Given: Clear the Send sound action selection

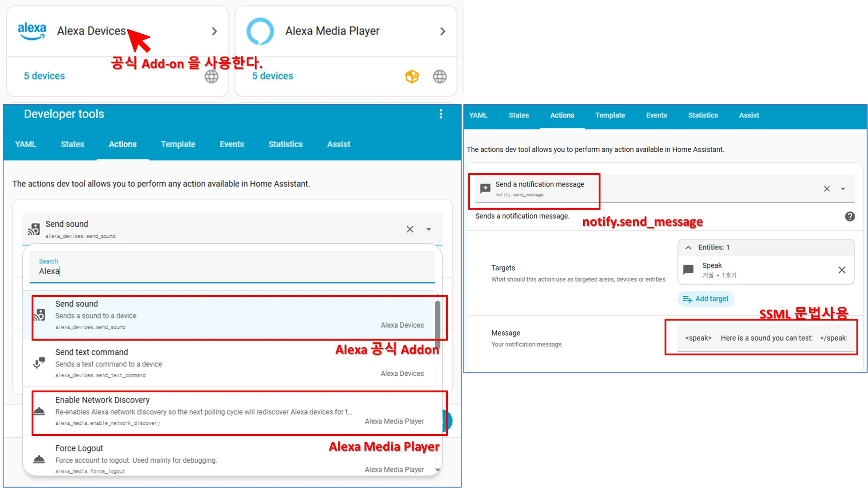Looking at the screenshot, I should [410, 229].
